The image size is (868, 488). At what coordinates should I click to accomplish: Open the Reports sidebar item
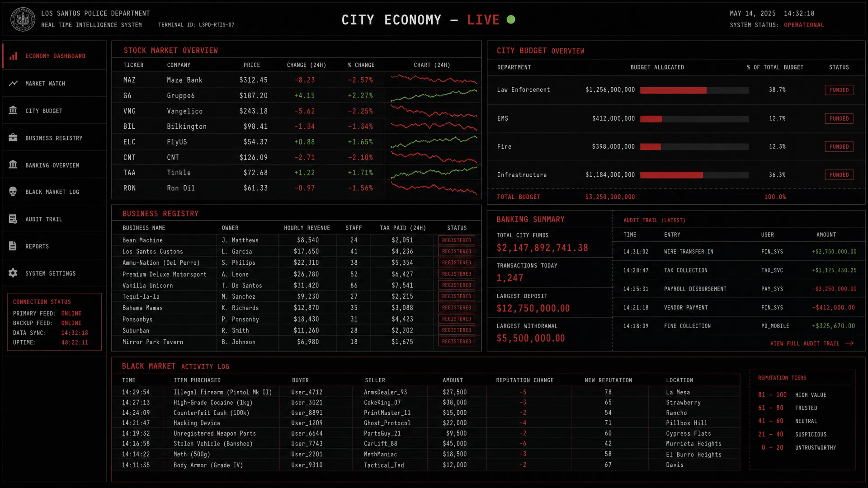pyautogui.click(x=54, y=246)
